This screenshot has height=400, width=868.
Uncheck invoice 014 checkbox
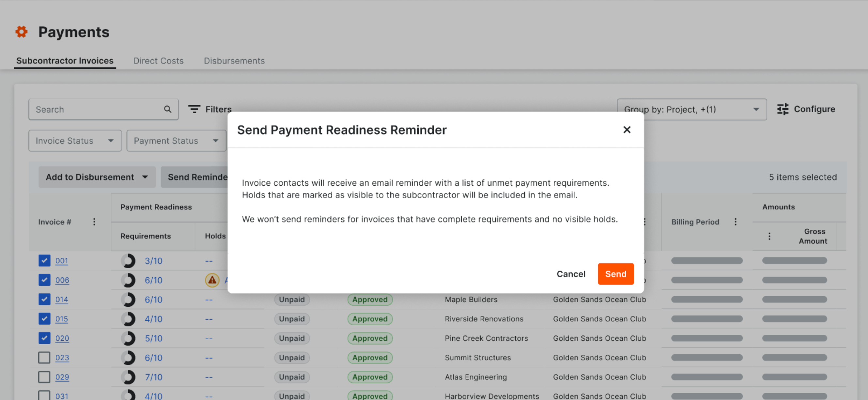click(x=44, y=299)
